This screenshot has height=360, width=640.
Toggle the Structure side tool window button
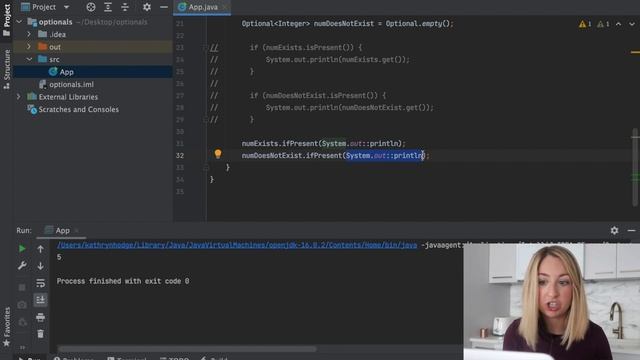[x=7, y=69]
